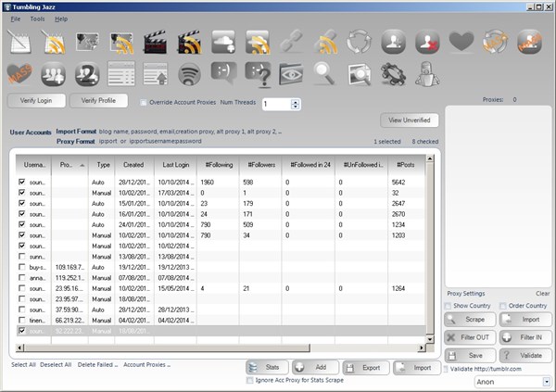Toggle Order Country checkbox
This screenshot has width=556, height=392.
[503, 306]
